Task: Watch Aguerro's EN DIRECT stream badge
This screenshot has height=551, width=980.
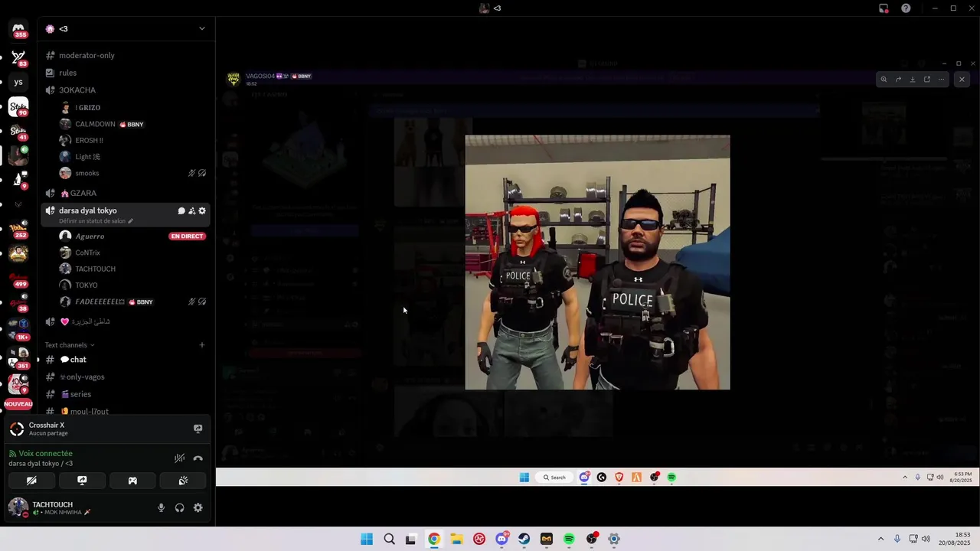Action: click(x=188, y=236)
